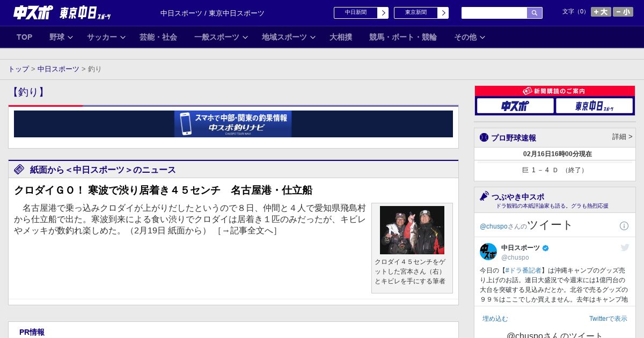Click the baseball icon beside プロ野球速報

click(x=484, y=137)
